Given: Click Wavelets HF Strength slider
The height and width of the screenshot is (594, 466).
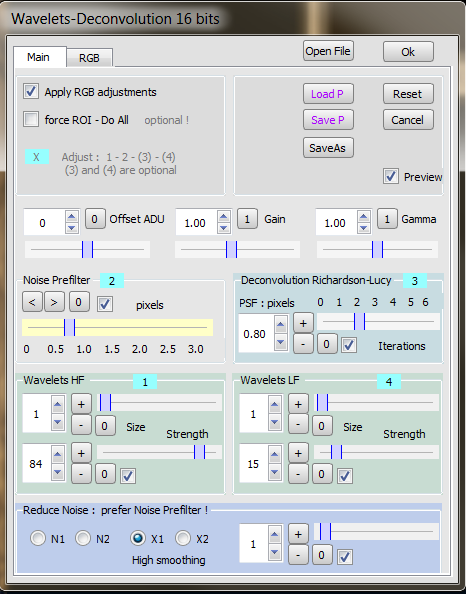Looking at the screenshot, I should point(160,452).
